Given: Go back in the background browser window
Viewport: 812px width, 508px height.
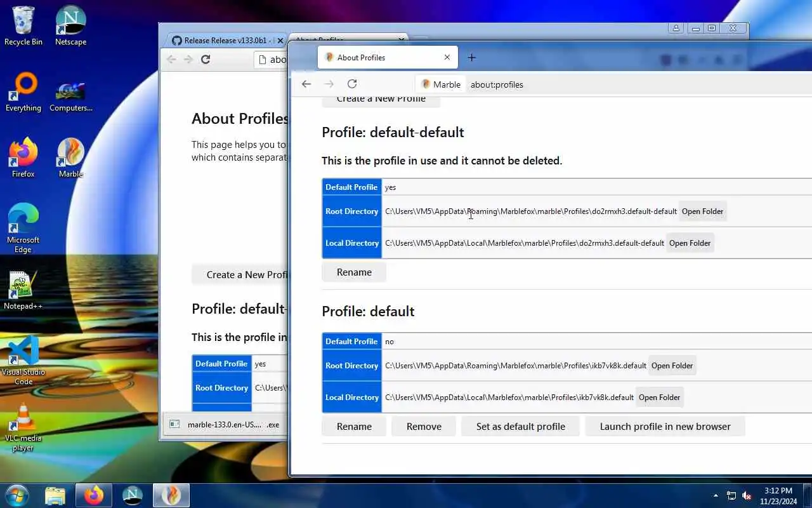Looking at the screenshot, I should click(171, 59).
